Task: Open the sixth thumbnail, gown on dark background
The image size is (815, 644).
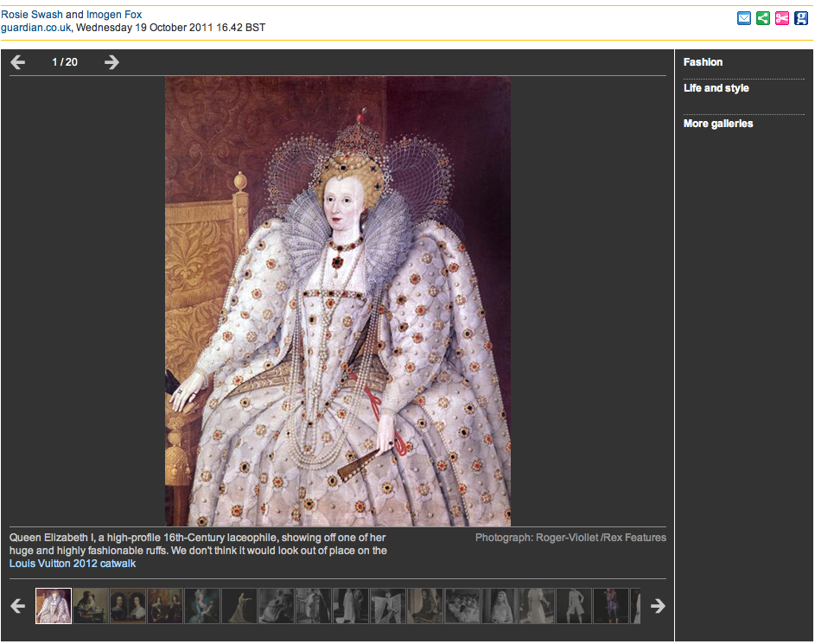Action: click(239, 606)
